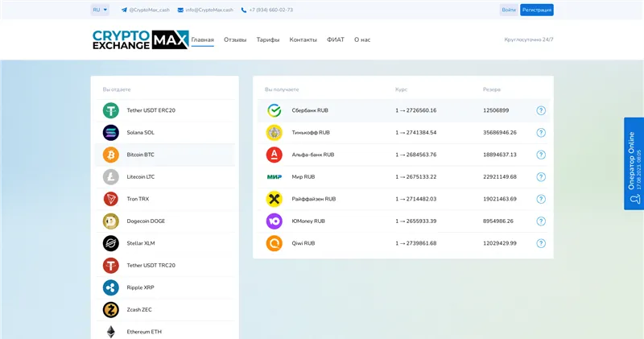Click the Ethereum ETH diamond icon

[110, 332]
